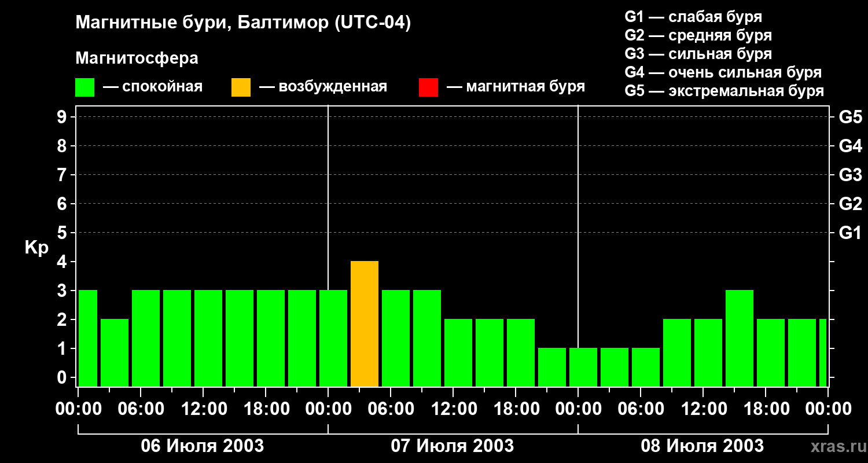Image resolution: width=868 pixels, height=463 pixels.
Task: Click the 'G2' label on right axis
Action: [850, 204]
